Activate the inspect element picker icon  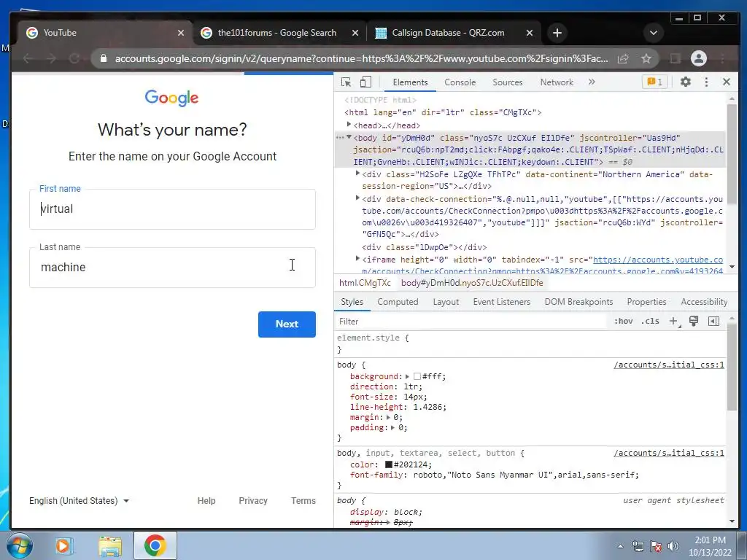(x=347, y=82)
